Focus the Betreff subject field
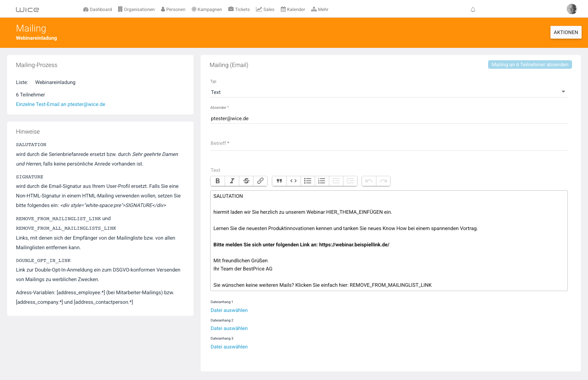Viewport: 588px width, 380px height. [389, 144]
